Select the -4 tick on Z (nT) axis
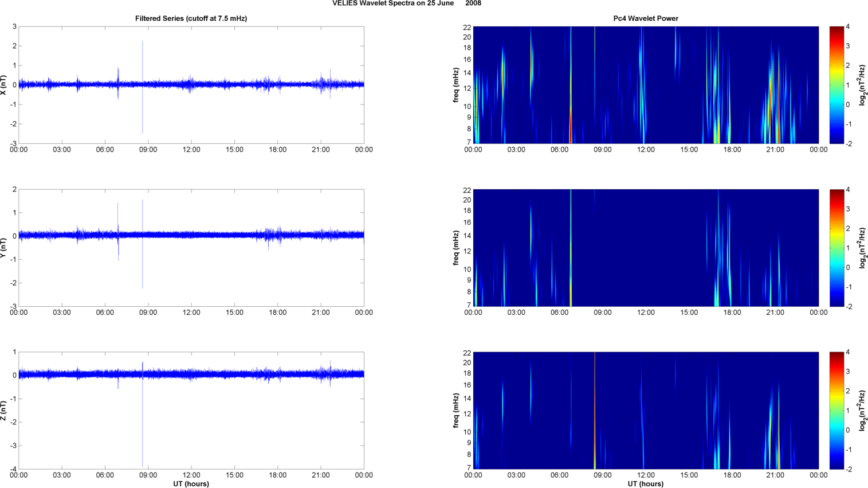Screen dimensions: 868x488 pyautogui.click(x=13, y=469)
